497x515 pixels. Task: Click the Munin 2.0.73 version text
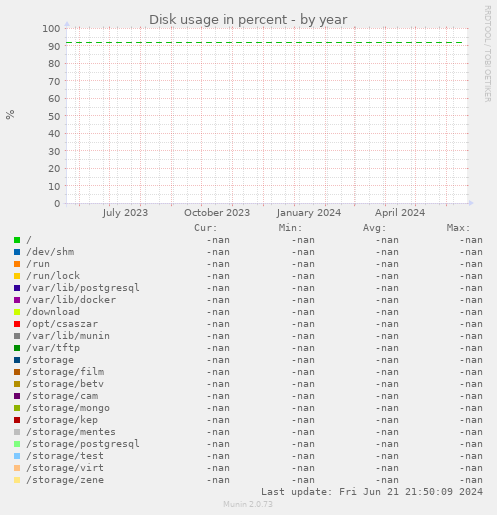[x=248, y=504]
